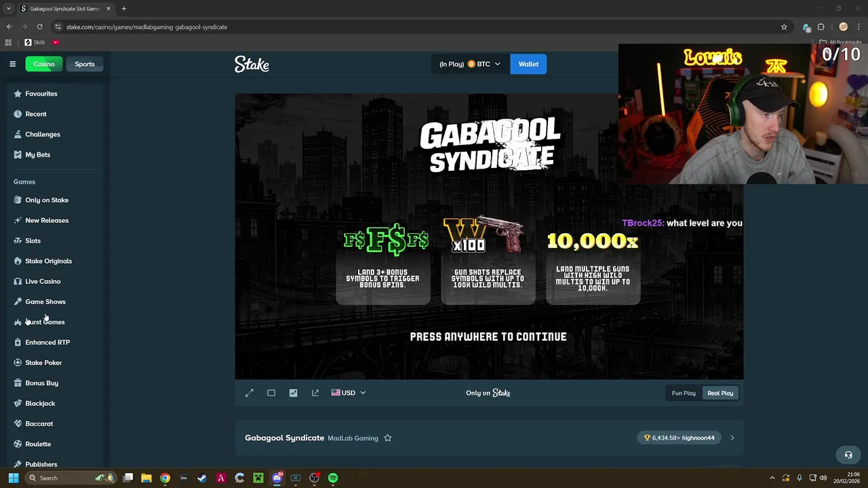Open Chrome extensions puzzle icon

(x=821, y=27)
